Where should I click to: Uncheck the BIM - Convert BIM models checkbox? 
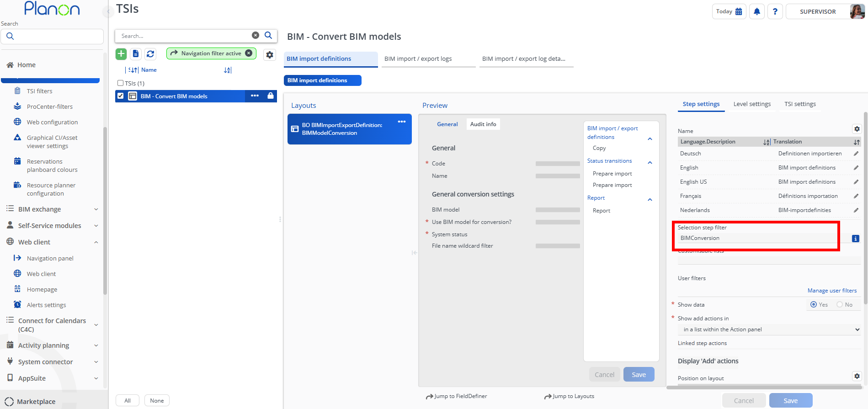121,96
